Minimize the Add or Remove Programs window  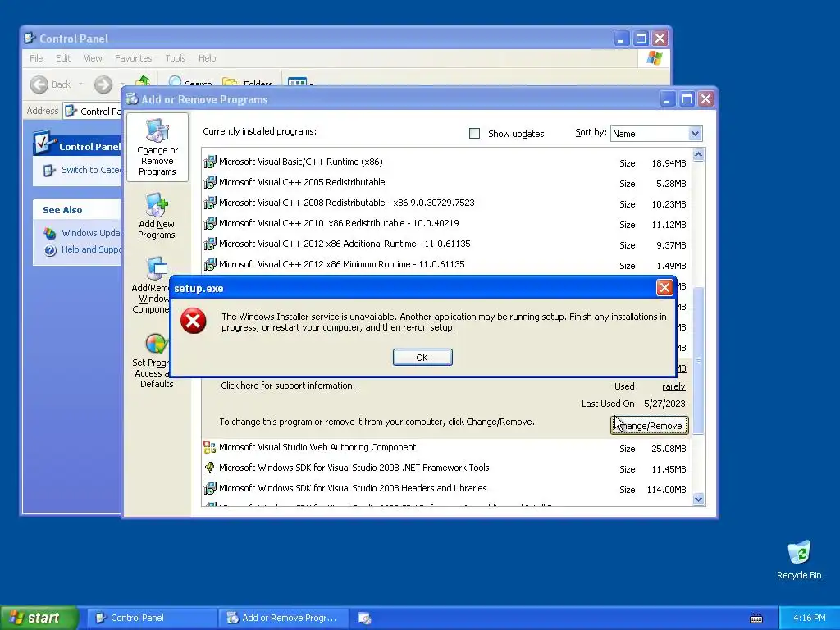pyautogui.click(x=668, y=99)
